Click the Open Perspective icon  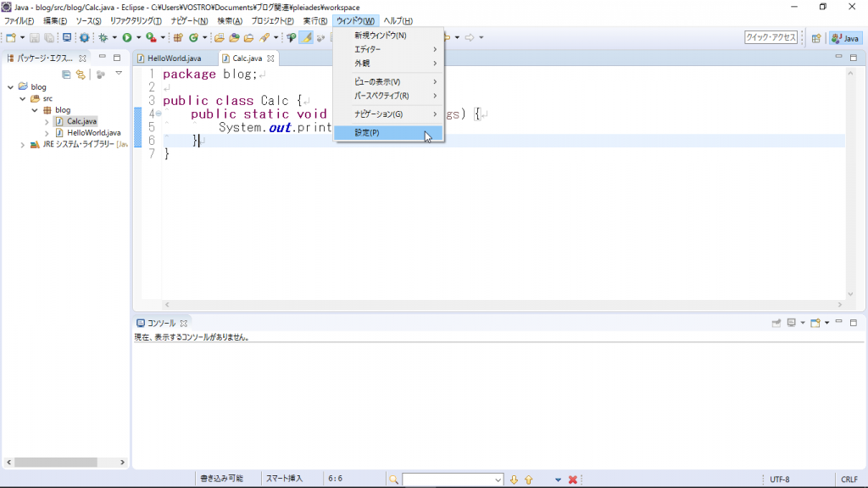tap(815, 38)
